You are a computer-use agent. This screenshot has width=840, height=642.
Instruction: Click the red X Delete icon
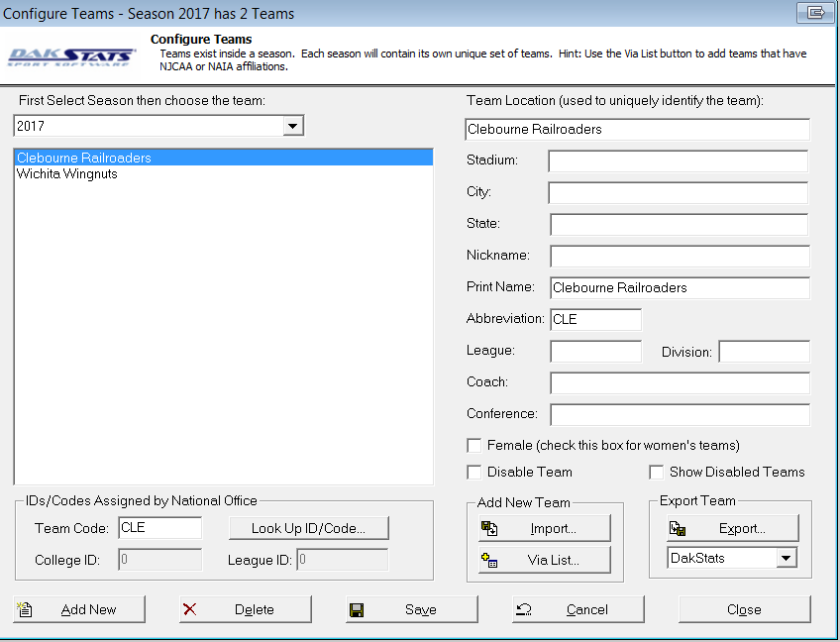point(190,609)
